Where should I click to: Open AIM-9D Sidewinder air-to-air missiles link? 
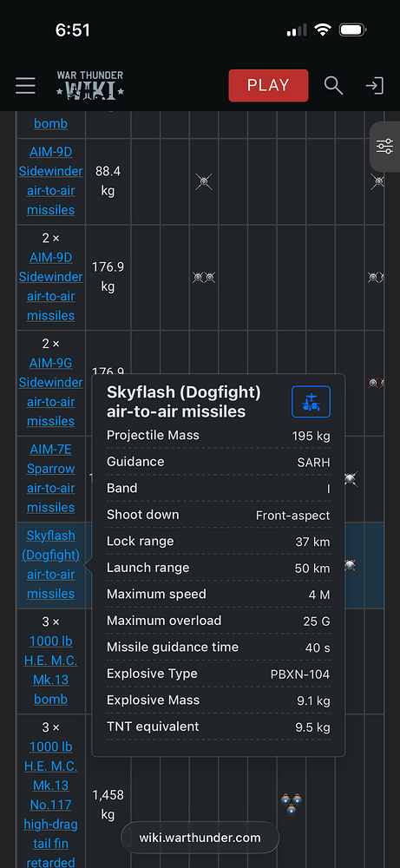click(x=51, y=181)
